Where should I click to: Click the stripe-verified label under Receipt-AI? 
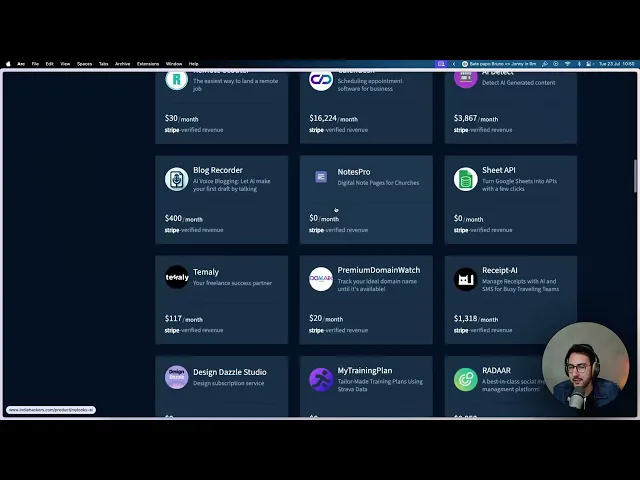pos(483,330)
